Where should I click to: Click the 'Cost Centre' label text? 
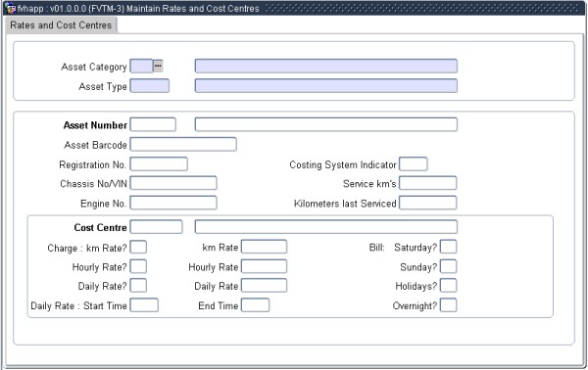(x=101, y=227)
